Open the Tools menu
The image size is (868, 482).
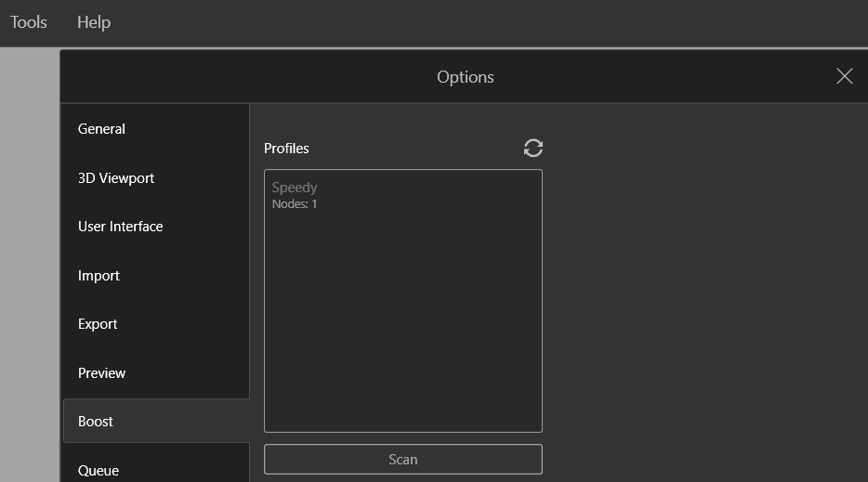(29, 22)
